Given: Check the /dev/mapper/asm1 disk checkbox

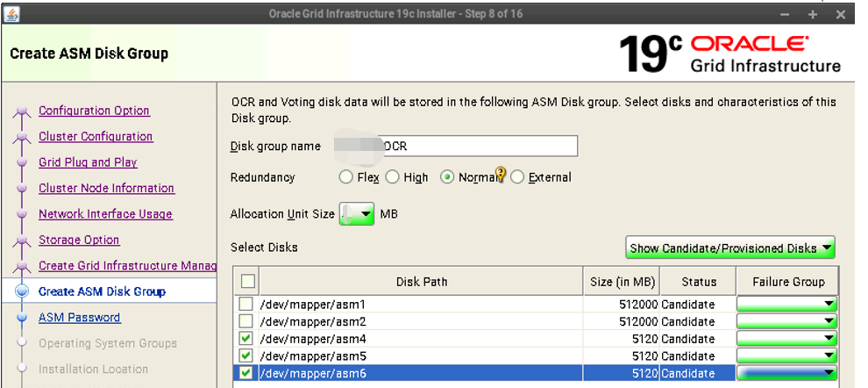Looking at the screenshot, I should (x=246, y=305).
